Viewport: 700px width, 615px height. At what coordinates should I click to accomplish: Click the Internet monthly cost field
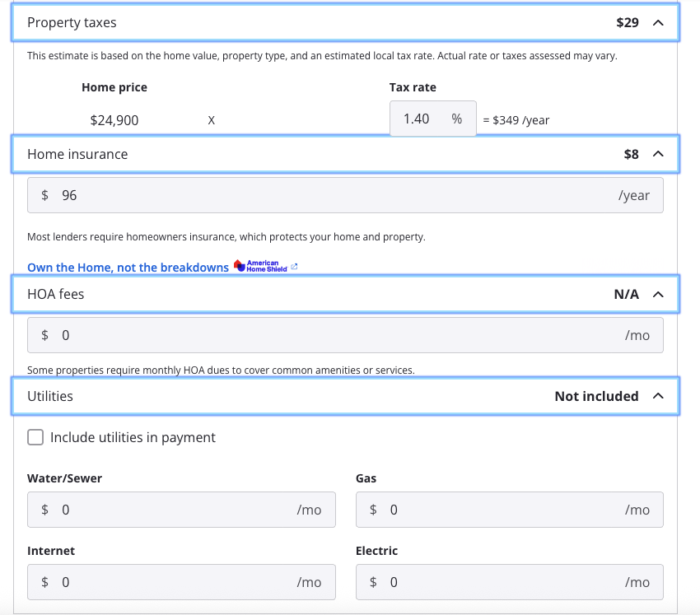point(173,582)
